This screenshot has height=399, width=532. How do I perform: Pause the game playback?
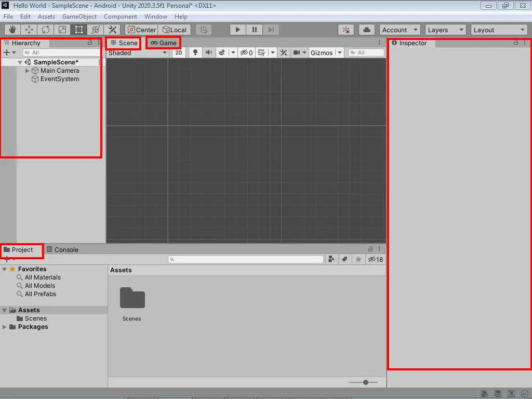tap(255, 30)
